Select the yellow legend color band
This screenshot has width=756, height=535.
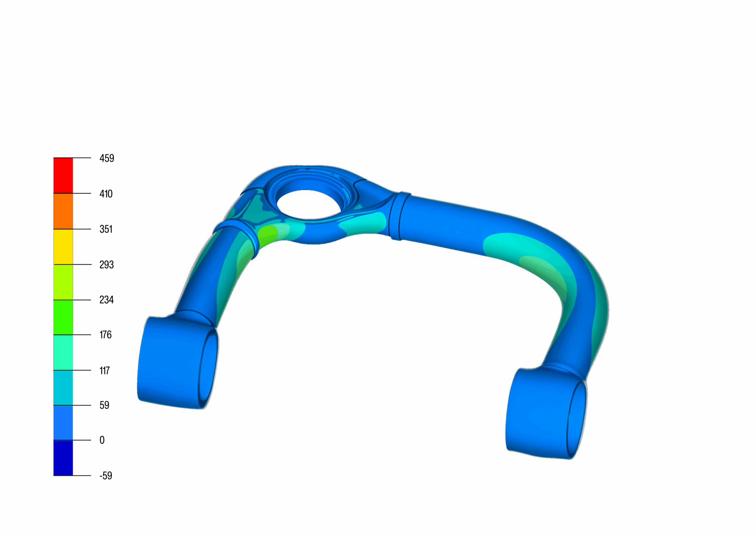pyautogui.click(x=63, y=246)
